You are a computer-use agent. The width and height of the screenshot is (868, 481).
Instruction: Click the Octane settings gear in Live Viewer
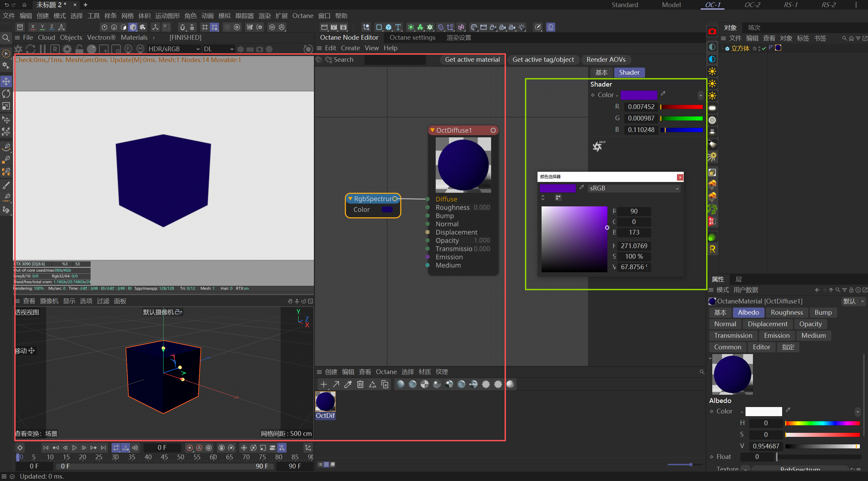point(67,49)
